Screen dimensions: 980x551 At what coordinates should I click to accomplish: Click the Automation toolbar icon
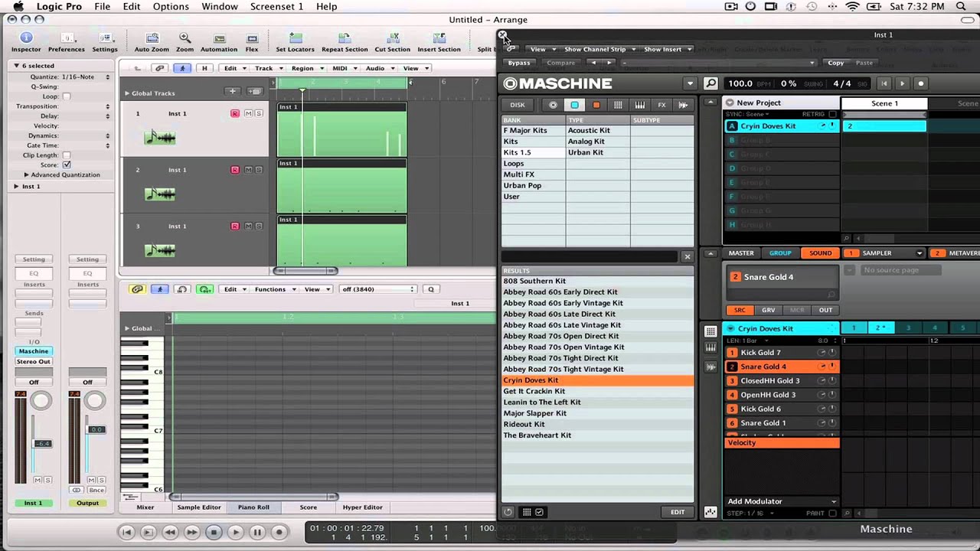coord(219,38)
